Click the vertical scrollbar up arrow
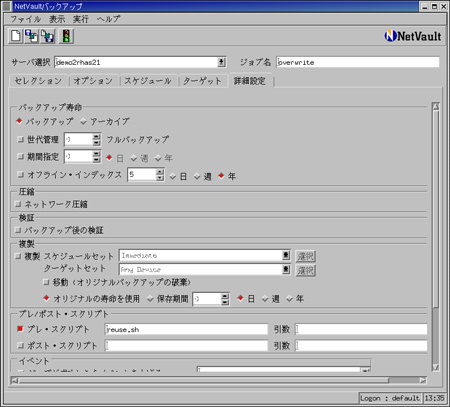 click(435, 106)
